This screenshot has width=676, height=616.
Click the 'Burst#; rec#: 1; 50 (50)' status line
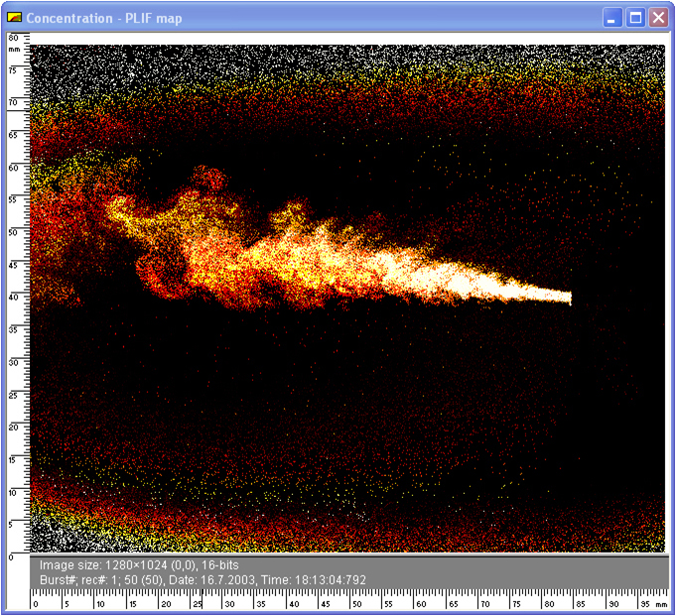point(203,580)
